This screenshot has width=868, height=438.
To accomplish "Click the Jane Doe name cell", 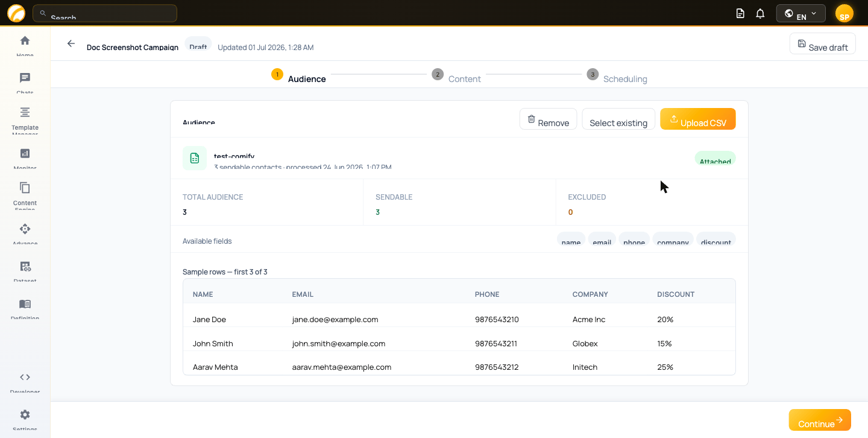I will coord(209,319).
